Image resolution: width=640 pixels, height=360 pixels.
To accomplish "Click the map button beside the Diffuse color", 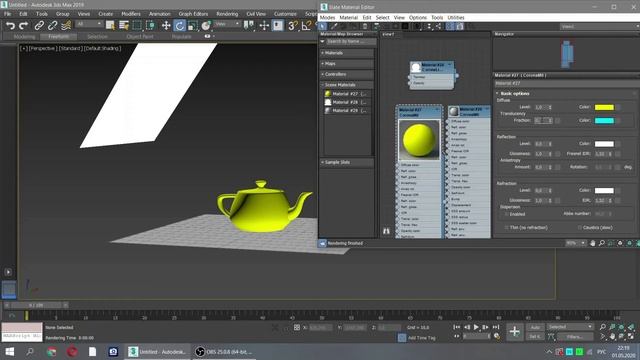I will (x=618, y=107).
